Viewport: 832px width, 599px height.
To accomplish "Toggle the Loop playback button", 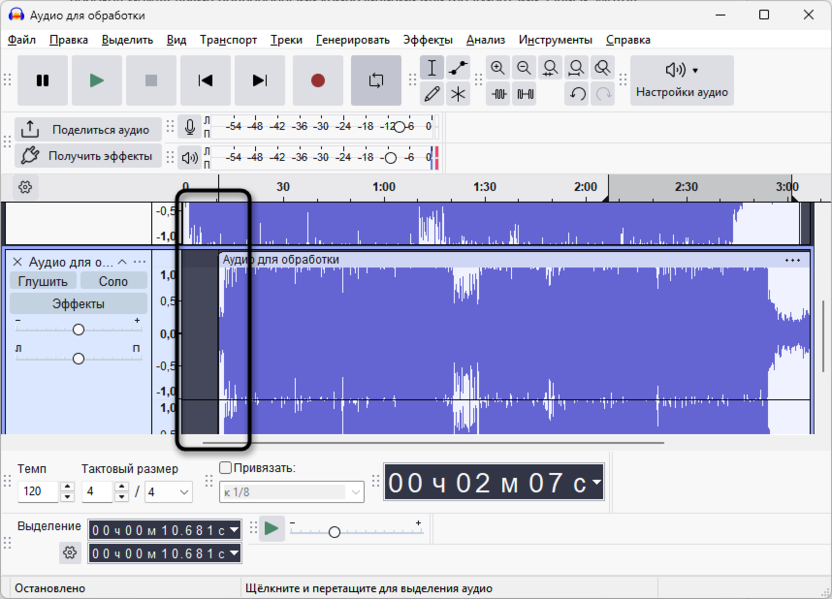I will [376, 81].
